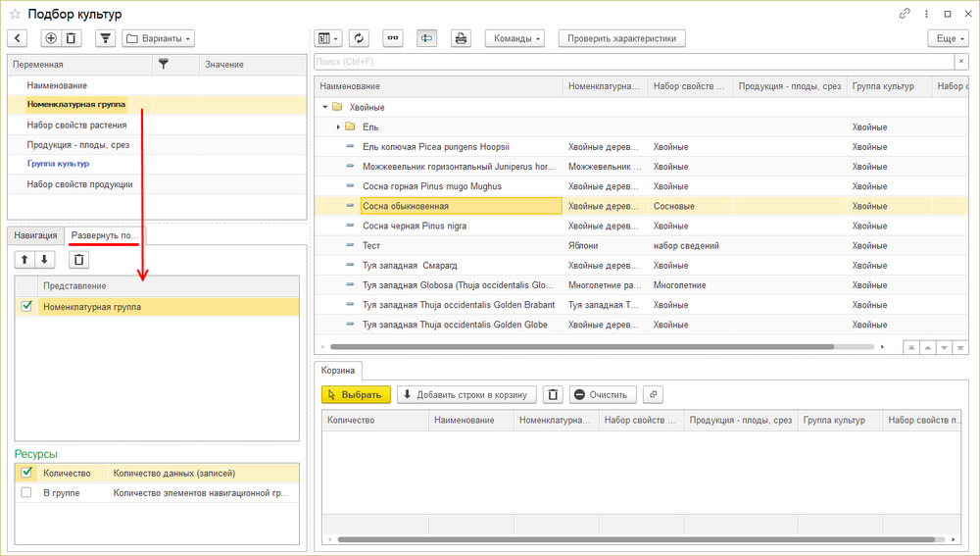
Task: Toggle the Количество resource checkbox
Action: 26,473
